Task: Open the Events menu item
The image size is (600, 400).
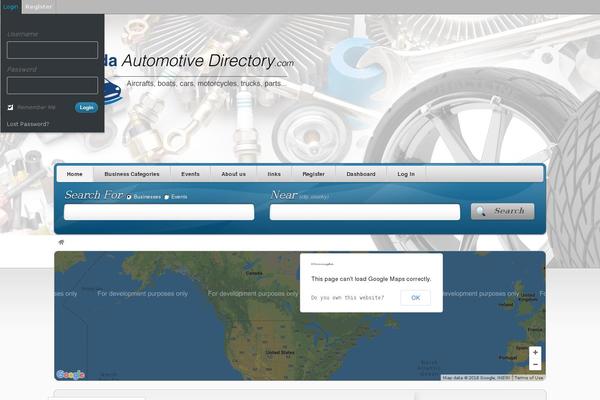Action: [190, 174]
